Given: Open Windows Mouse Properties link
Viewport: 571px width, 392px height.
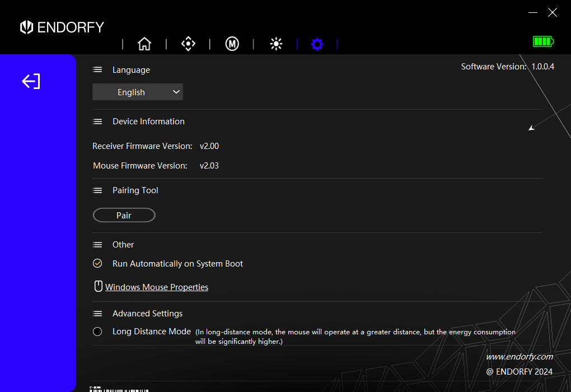Looking at the screenshot, I should (157, 286).
